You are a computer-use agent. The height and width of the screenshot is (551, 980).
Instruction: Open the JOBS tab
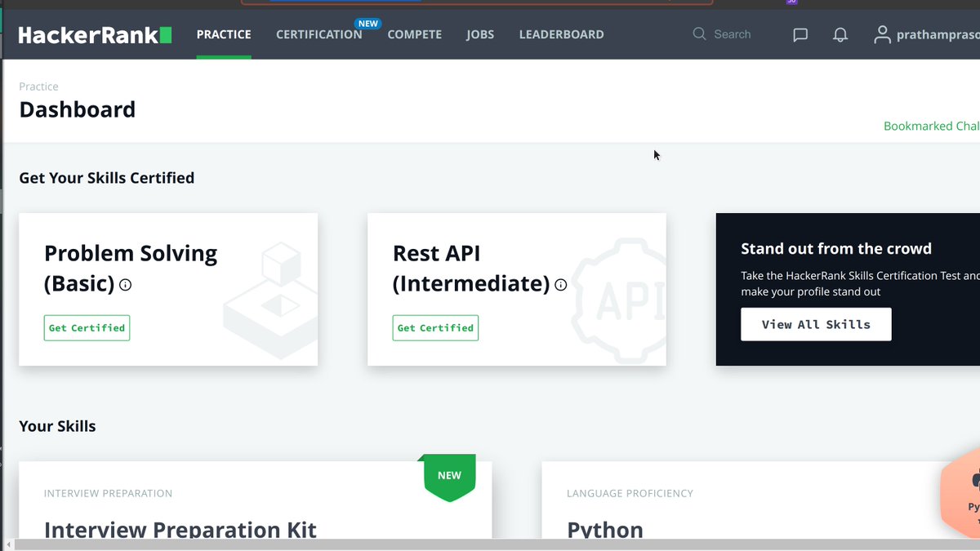click(480, 34)
